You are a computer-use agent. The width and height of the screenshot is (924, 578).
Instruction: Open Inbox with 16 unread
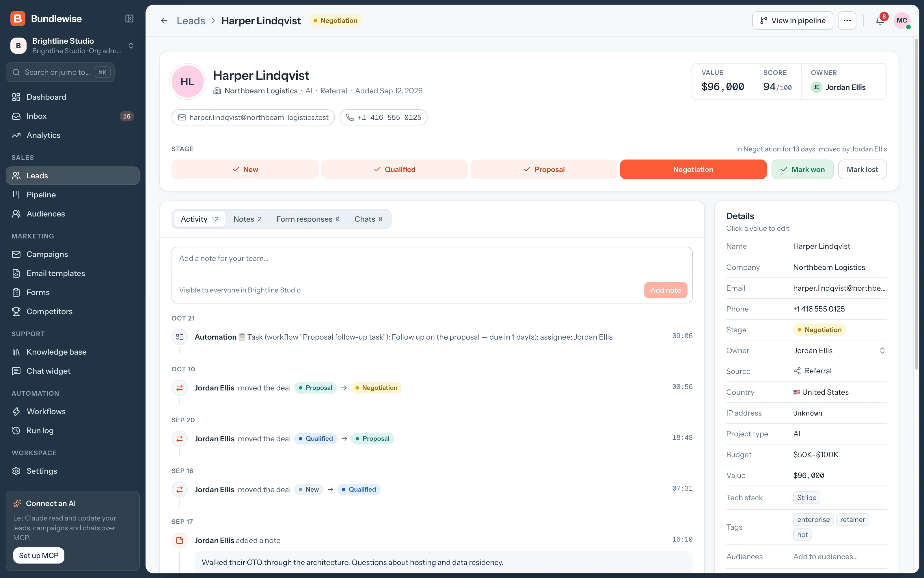pyautogui.click(x=72, y=116)
